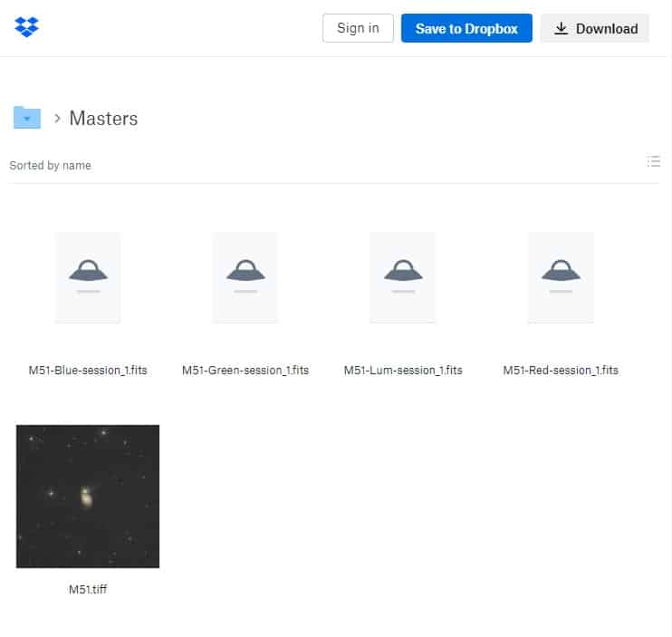Viewport: 672px width, 637px height.
Task: Select the M51-Lum-session_1.fits filename
Action: 403,370
